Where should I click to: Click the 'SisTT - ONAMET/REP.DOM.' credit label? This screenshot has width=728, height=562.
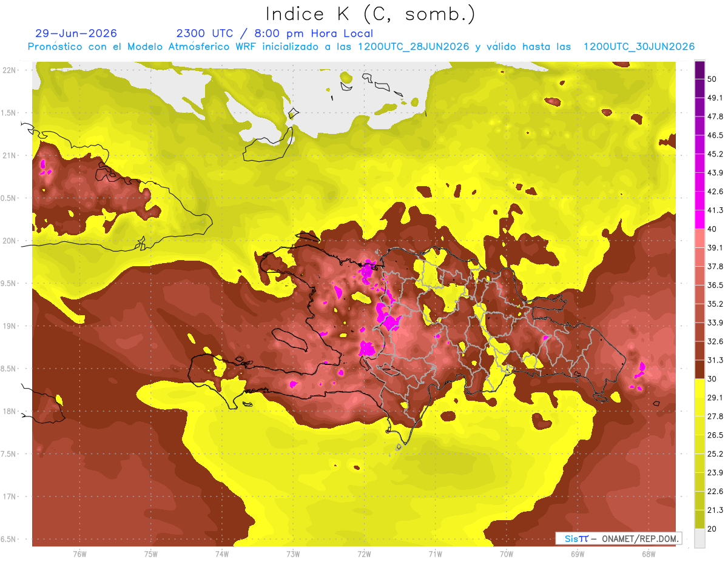(618, 538)
